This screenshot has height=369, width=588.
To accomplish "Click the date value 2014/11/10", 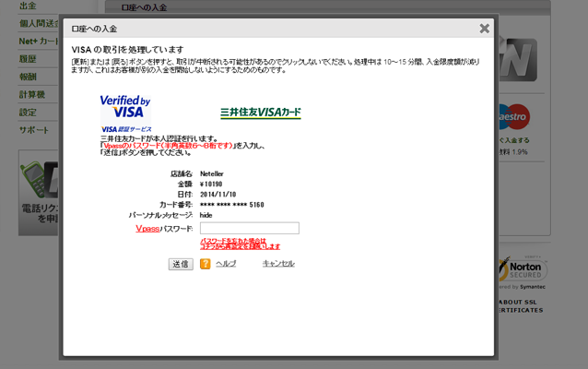I will (218, 195).
